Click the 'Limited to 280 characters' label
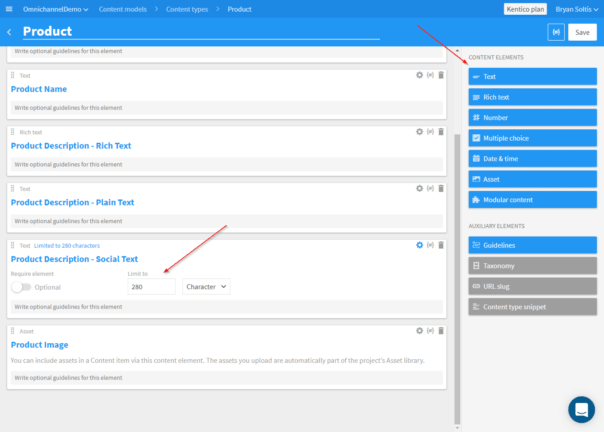This screenshot has width=604, height=432. tap(67, 245)
